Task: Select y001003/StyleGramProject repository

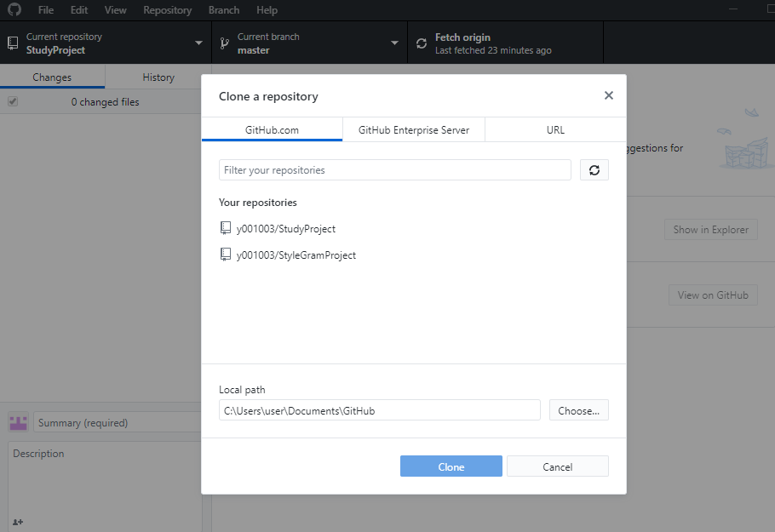Action: pyautogui.click(x=296, y=255)
